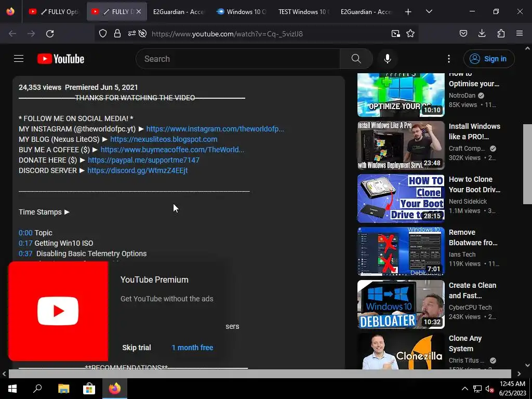Open Firefox downloads panel
This screenshot has width=532, height=399.
pos(482,34)
